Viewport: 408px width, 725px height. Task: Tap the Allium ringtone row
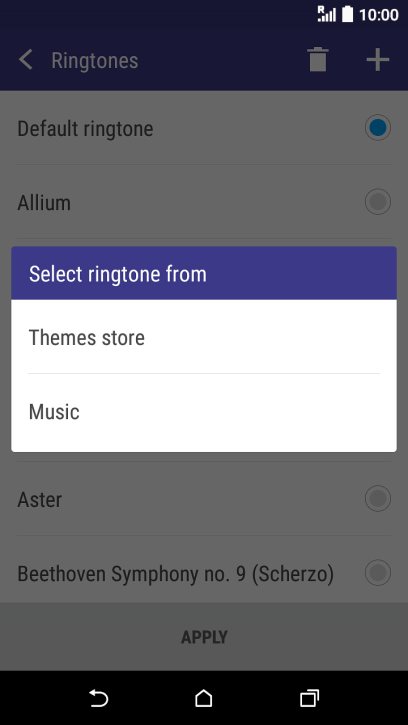click(204, 202)
